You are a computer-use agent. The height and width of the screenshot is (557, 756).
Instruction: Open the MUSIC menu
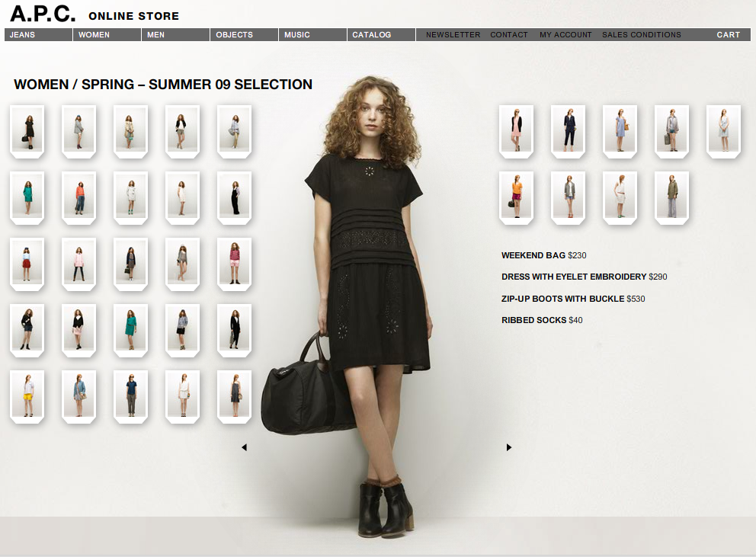312,35
